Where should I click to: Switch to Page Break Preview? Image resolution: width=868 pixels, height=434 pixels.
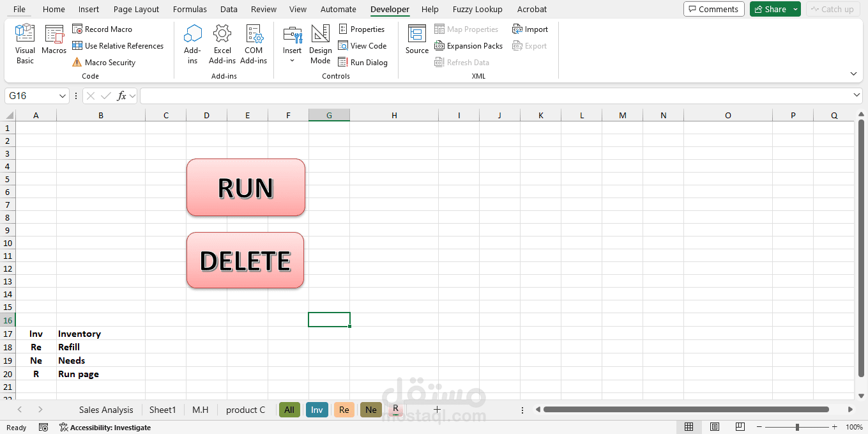[740, 427]
